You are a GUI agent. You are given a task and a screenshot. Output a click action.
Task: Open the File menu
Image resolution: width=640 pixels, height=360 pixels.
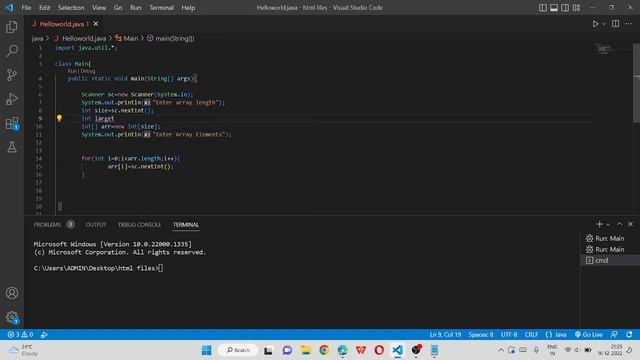(x=26, y=8)
